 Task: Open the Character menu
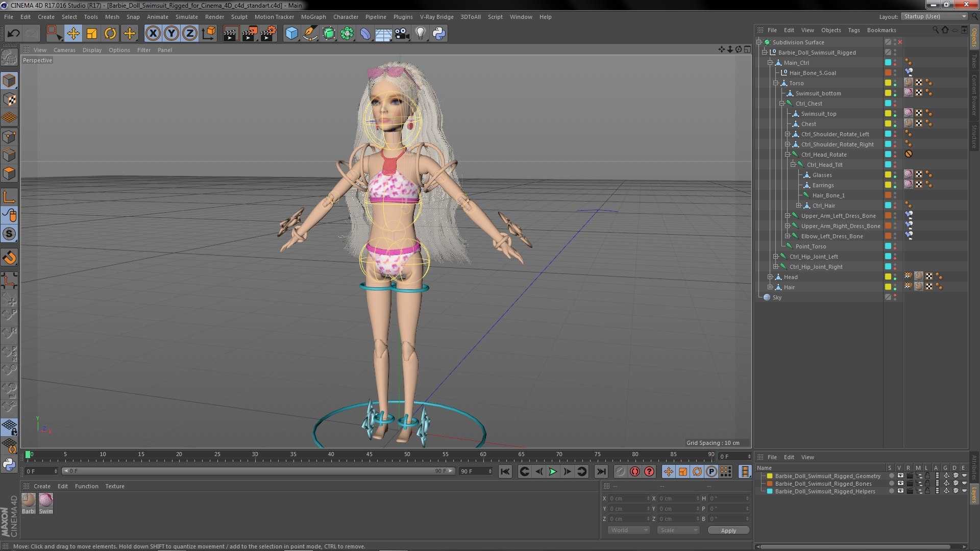346,17
